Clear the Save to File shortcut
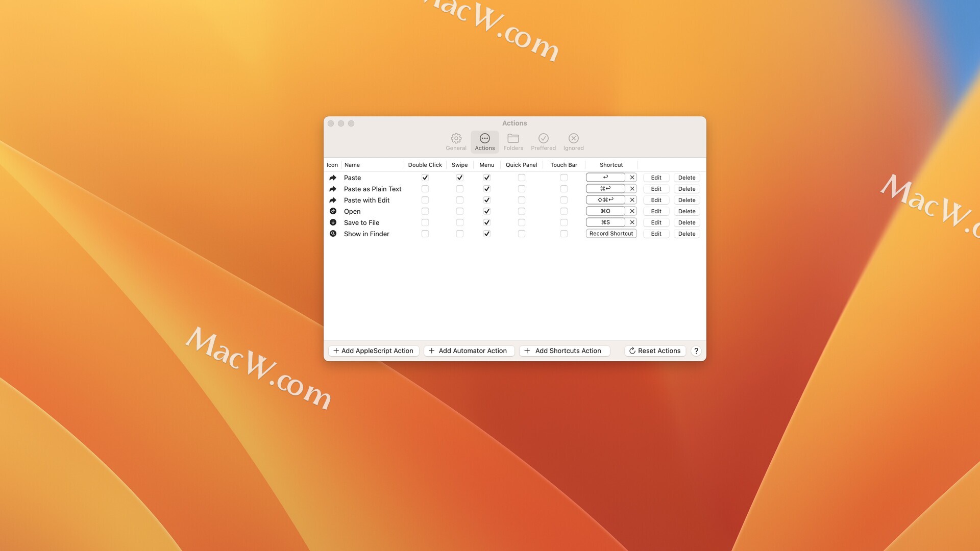The height and width of the screenshot is (551, 980). click(632, 222)
